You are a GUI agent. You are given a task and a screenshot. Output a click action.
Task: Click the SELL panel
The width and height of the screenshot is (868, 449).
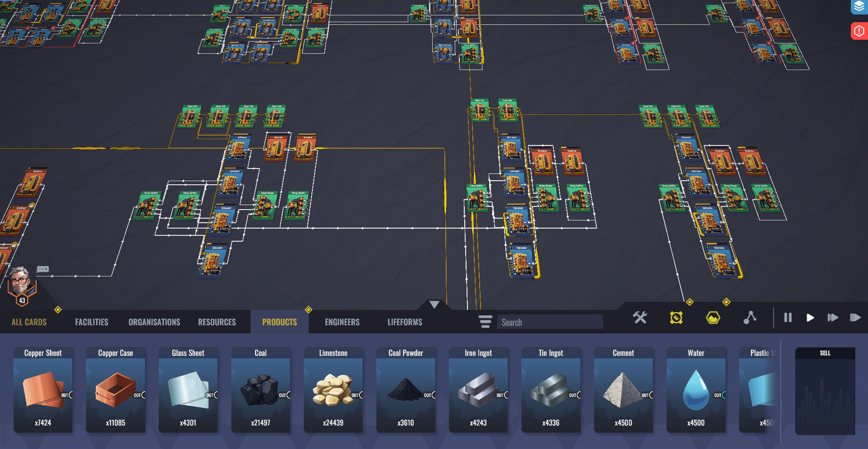tap(825, 391)
